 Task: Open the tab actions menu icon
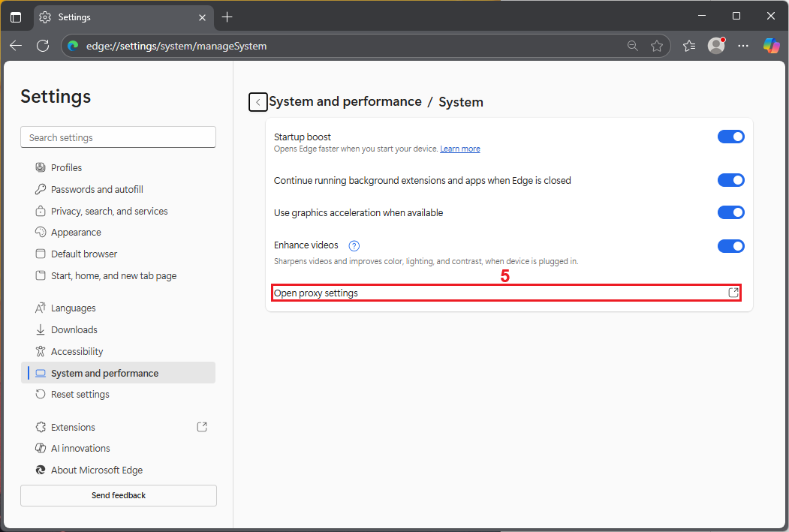16,17
